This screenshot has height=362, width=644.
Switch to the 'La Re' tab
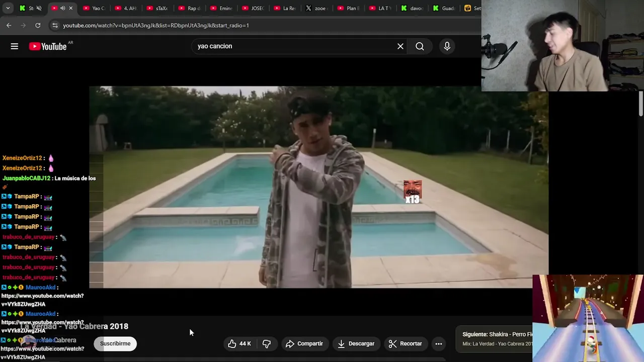coord(284,8)
